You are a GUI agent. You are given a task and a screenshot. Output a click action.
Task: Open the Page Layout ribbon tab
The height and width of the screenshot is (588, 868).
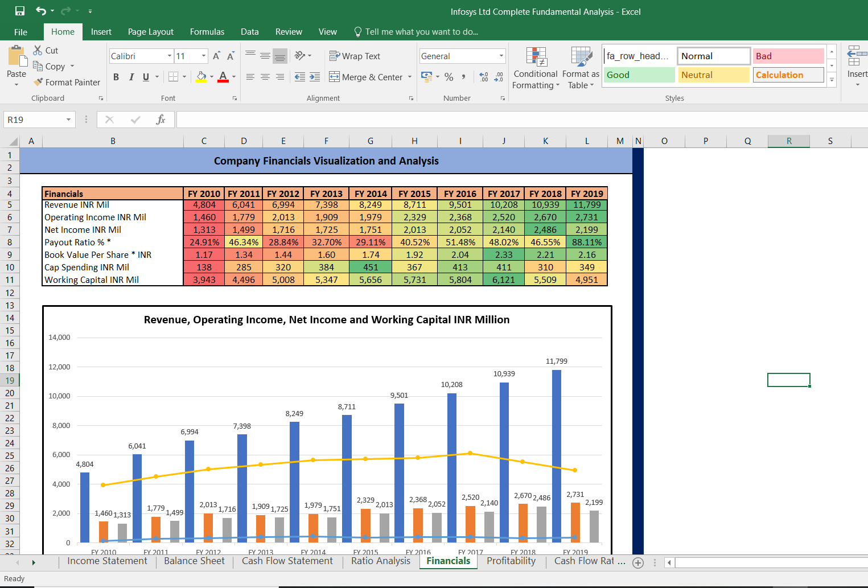[x=151, y=32]
